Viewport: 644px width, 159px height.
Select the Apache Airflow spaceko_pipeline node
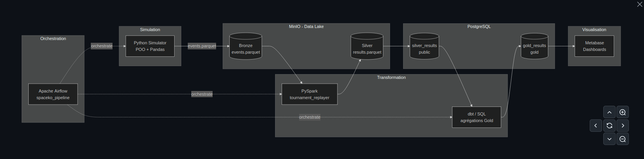53,94
